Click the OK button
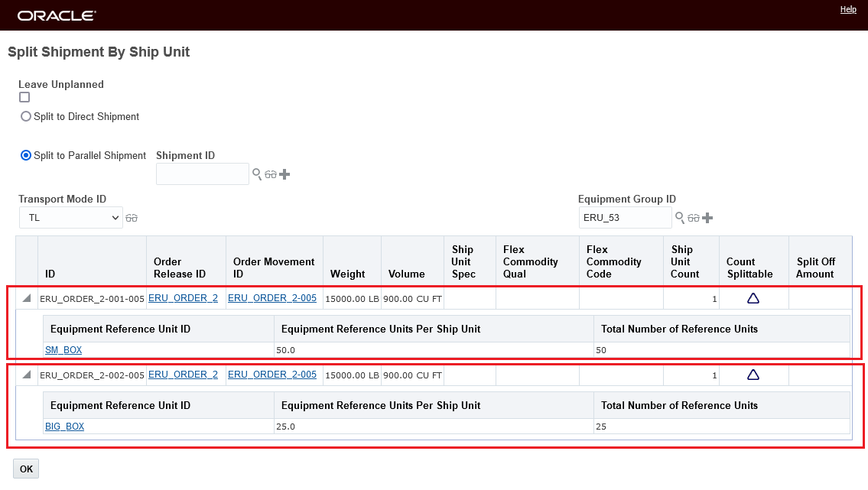This screenshot has width=868, height=490. (26, 469)
